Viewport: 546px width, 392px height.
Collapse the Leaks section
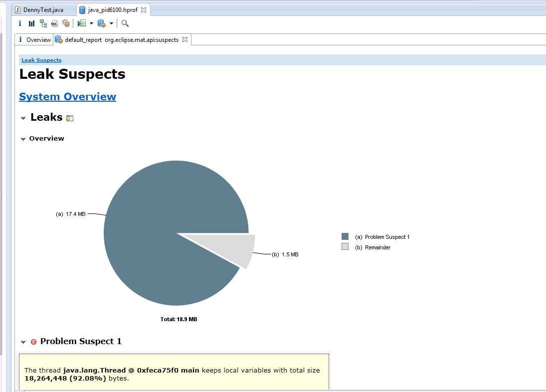click(x=23, y=118)
